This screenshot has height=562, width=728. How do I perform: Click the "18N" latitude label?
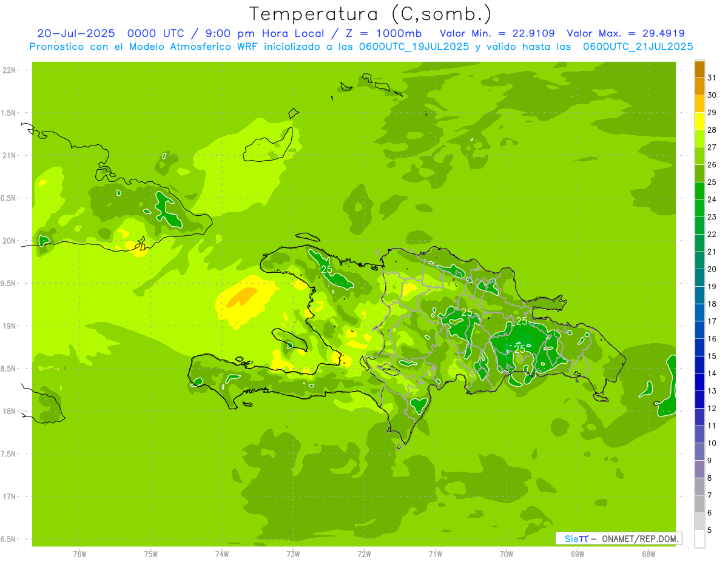[x=10, y=412]
